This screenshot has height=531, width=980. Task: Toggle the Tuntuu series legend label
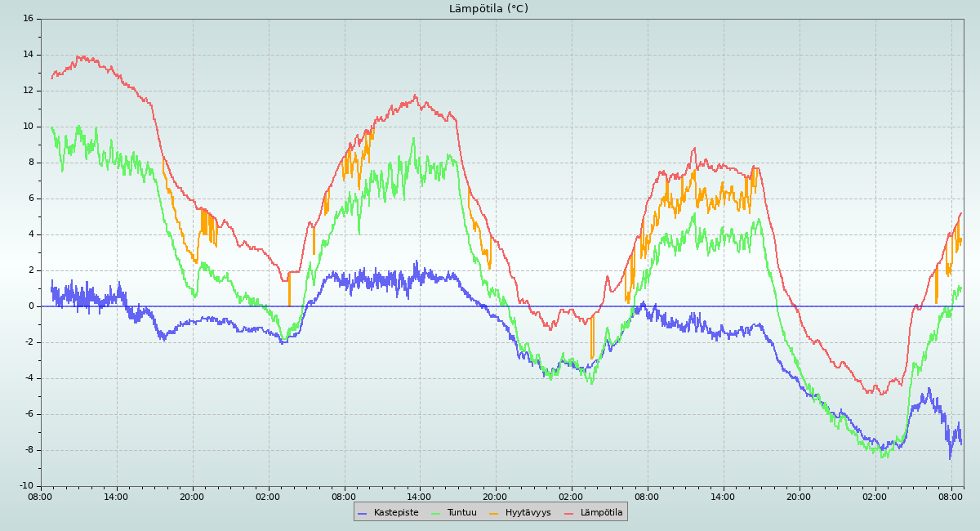[461, 513]
